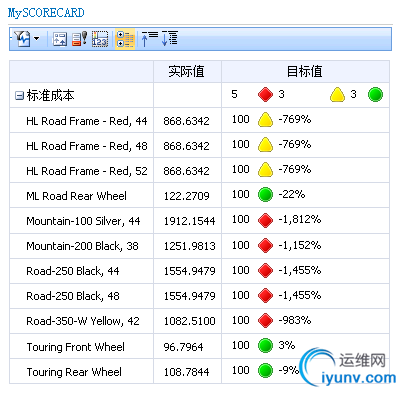402x394 pixels.
Task: Click red indicator for Mountain-100 Silver, 44
Action: 265,220
